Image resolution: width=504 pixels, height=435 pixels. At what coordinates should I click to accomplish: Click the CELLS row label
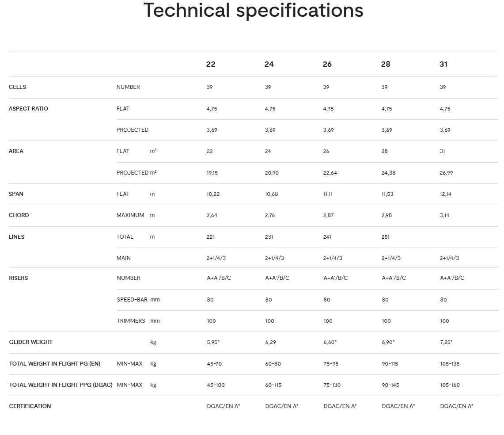click(x=18, y=87)
